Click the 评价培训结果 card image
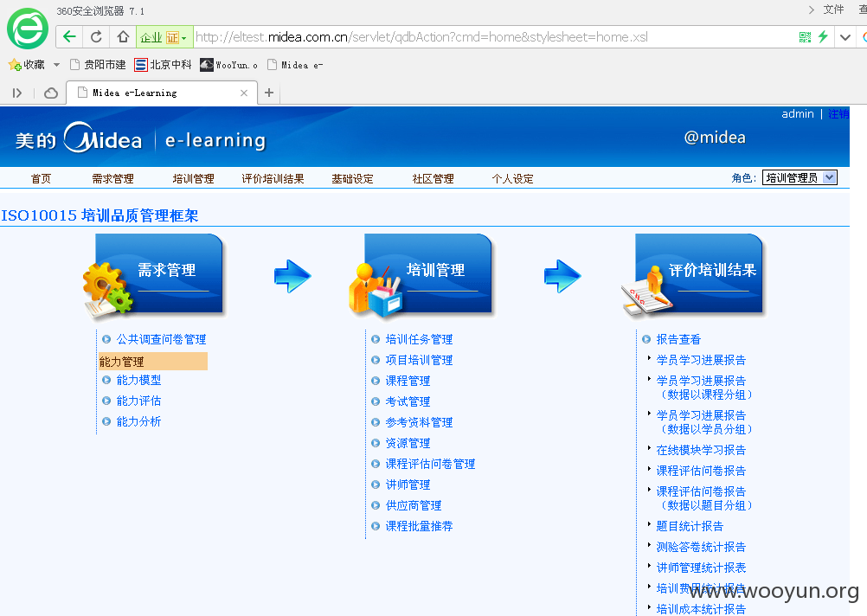This screenshot has height=616, width=867. tap(693, 275)
